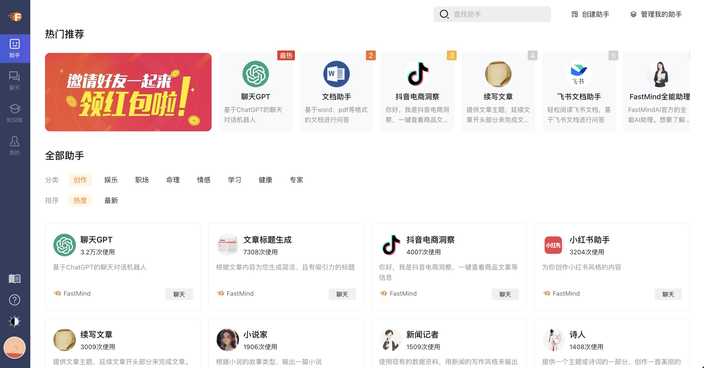The height and width of the screenshot is (368, 704).
Task: Click the 管理我的助手 button
Action: (656, 14)
